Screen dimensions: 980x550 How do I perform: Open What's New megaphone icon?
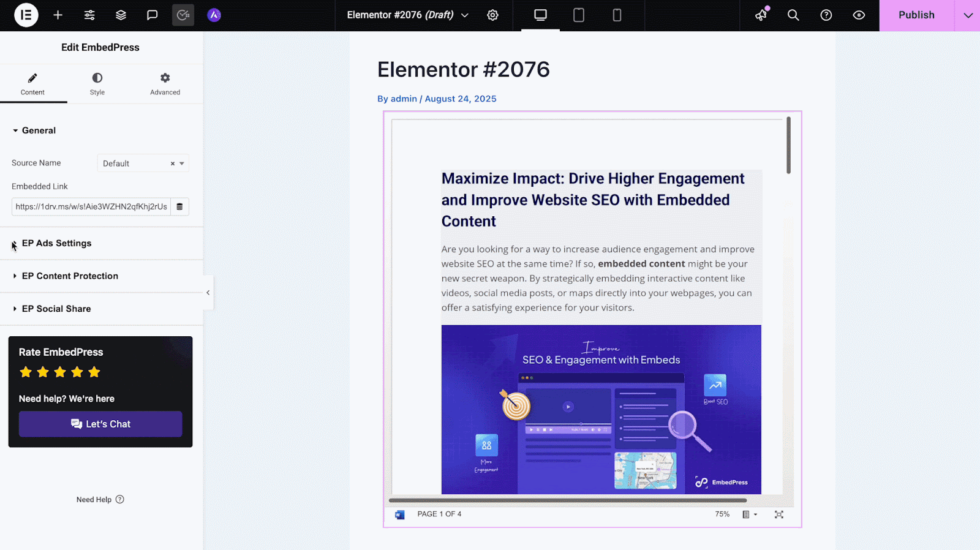(761, 15)
